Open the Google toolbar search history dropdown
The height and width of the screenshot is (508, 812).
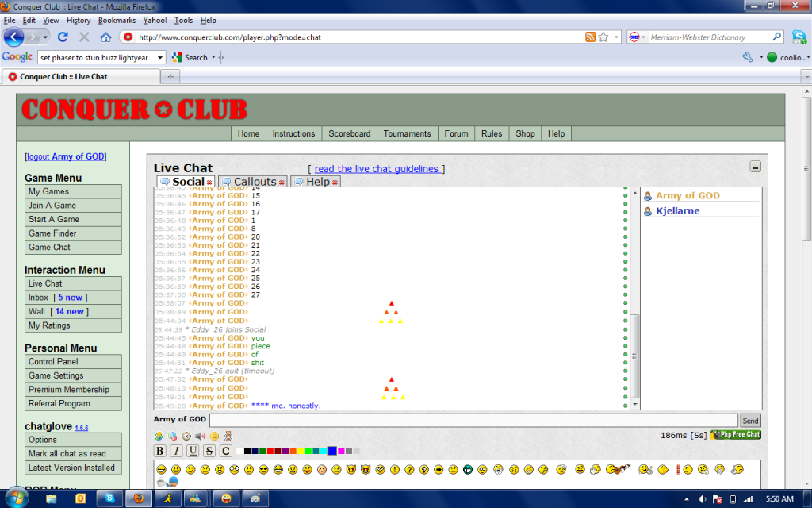click(x=160, y=57)
